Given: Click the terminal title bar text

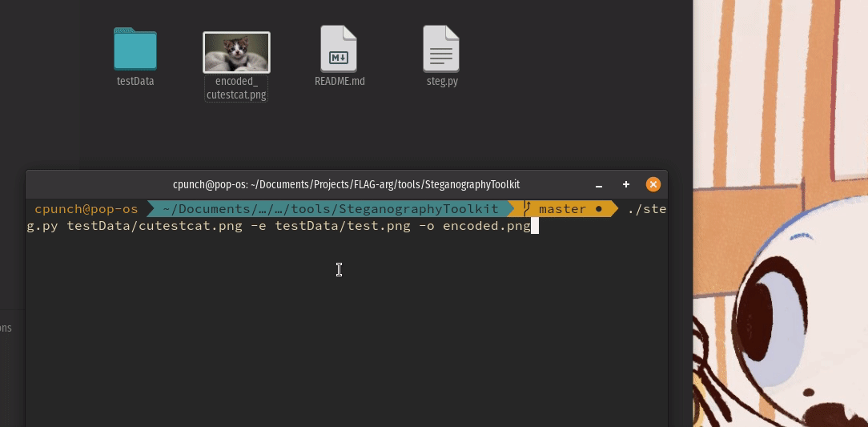Looking at the screenshot, I should (x=346, y=184).
